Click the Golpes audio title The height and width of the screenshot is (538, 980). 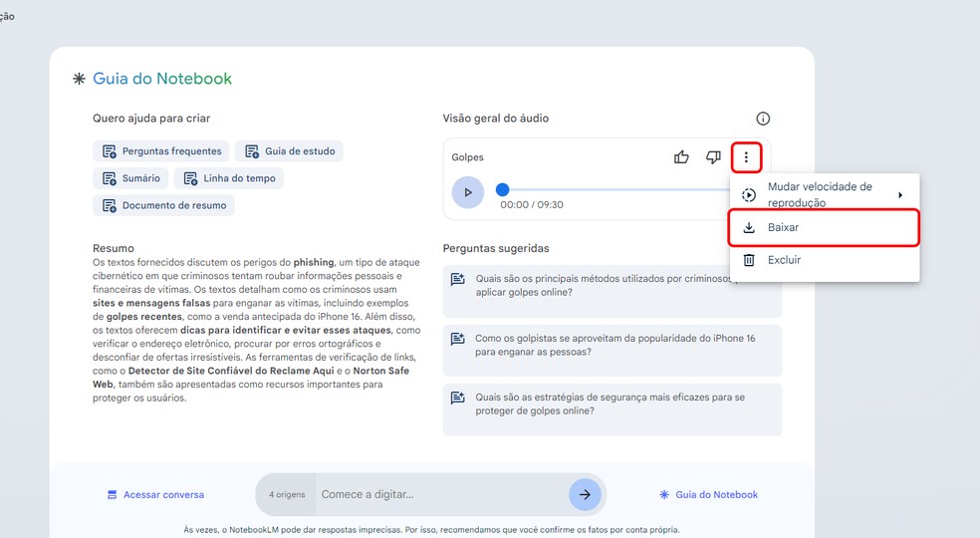[x=467, y=157]
